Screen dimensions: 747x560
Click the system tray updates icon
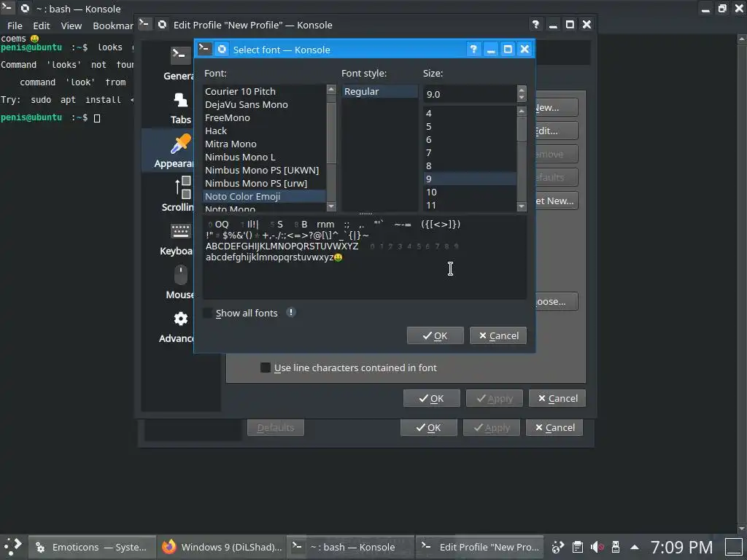[558, 547]
